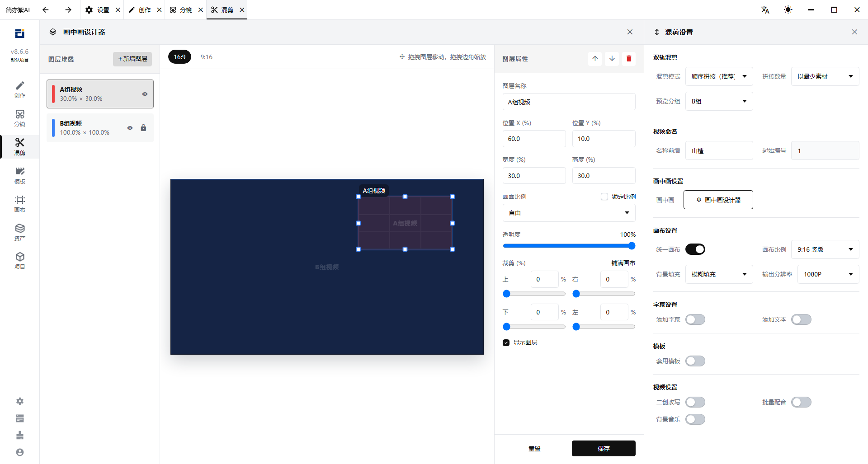Open the 混剪模式 dropdown

point(719,76)
